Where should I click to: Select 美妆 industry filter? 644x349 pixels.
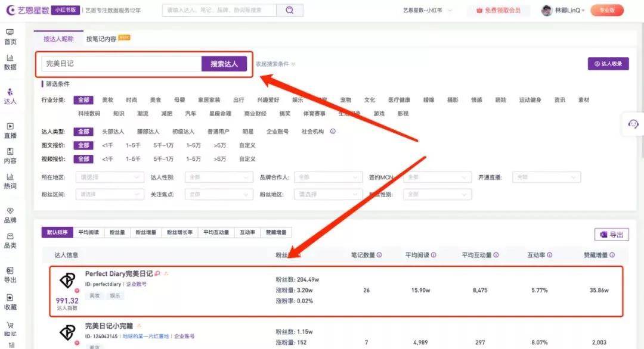coord(107,100)
